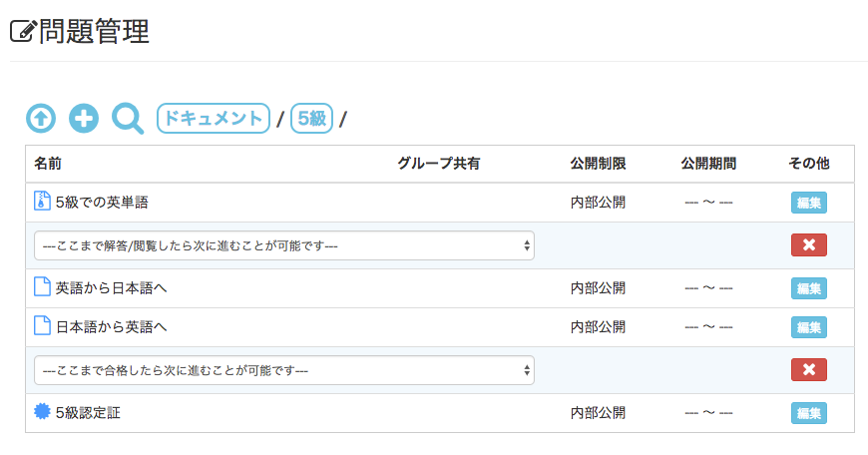Open search with magnifier icon
The width and height of the screenshot is (868, 455).
point(128,119)
